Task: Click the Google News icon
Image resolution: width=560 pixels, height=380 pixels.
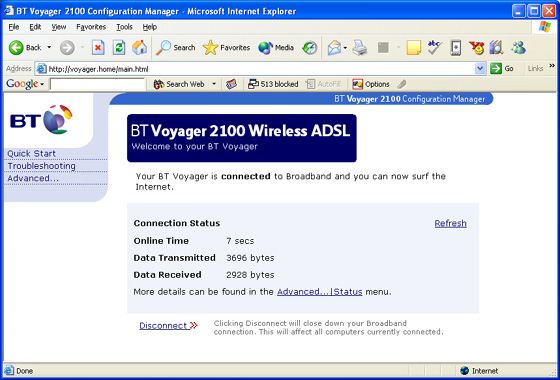Action: 231,84
